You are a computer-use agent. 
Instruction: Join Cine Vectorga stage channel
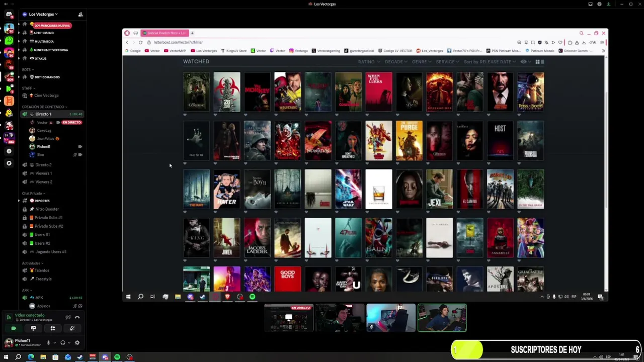(52, 96)
